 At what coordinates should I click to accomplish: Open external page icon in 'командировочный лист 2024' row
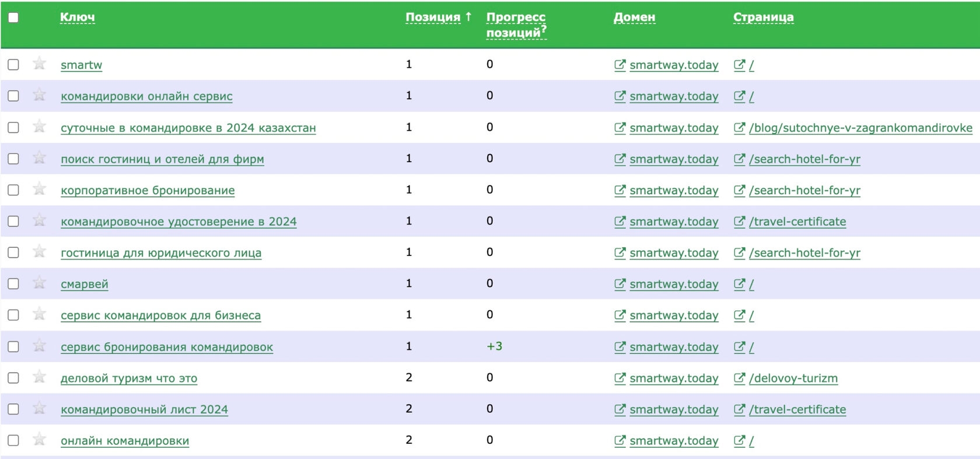coord(739,409)
